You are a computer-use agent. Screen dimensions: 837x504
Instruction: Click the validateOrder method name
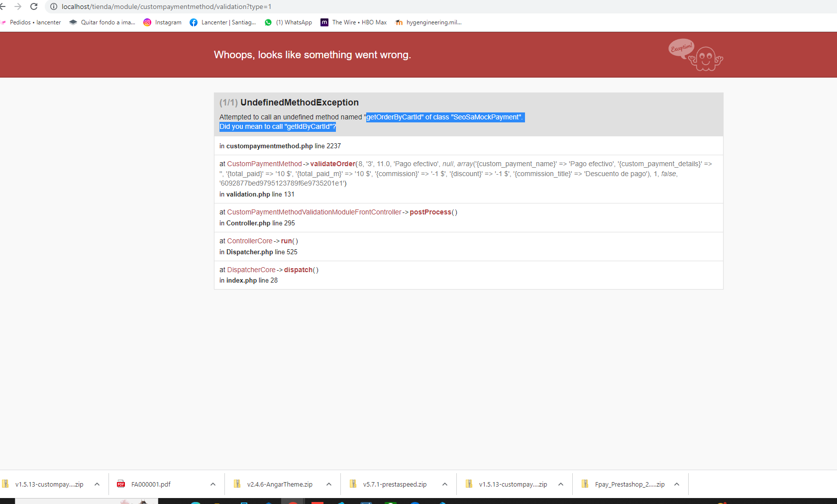333,164
